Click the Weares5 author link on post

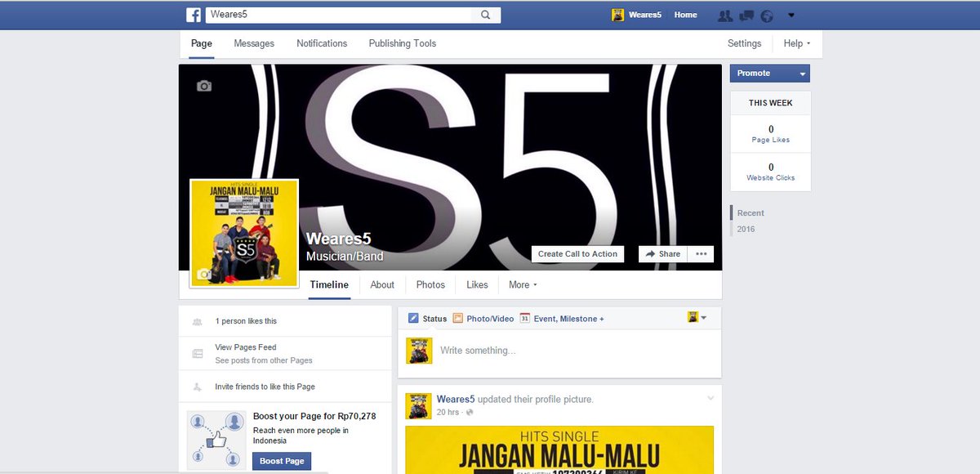pos(456,399)
